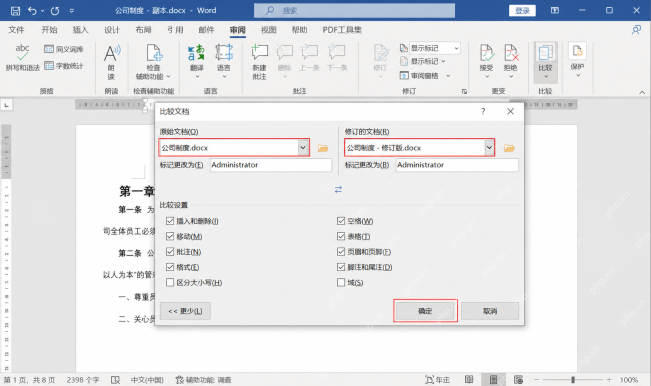Toggle the Comments (批注) checkbox
Screen dimensions: 651x386
[x=170, y=252]
